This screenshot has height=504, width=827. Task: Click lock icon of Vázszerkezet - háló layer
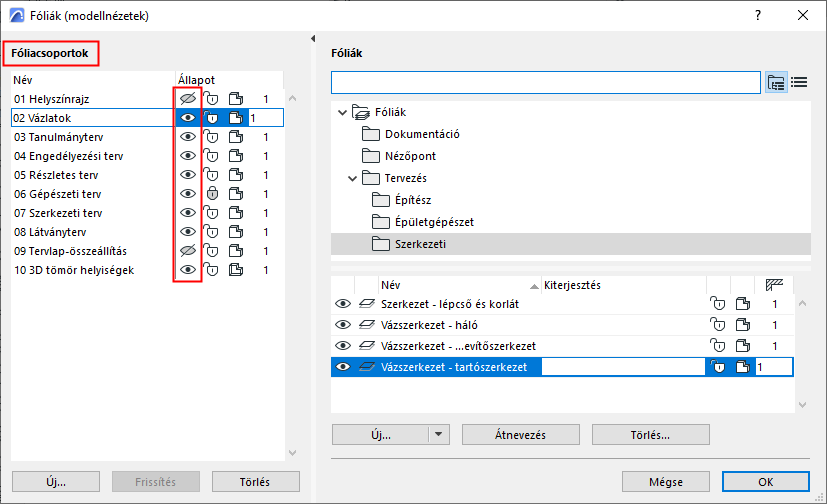click(715, 325)
